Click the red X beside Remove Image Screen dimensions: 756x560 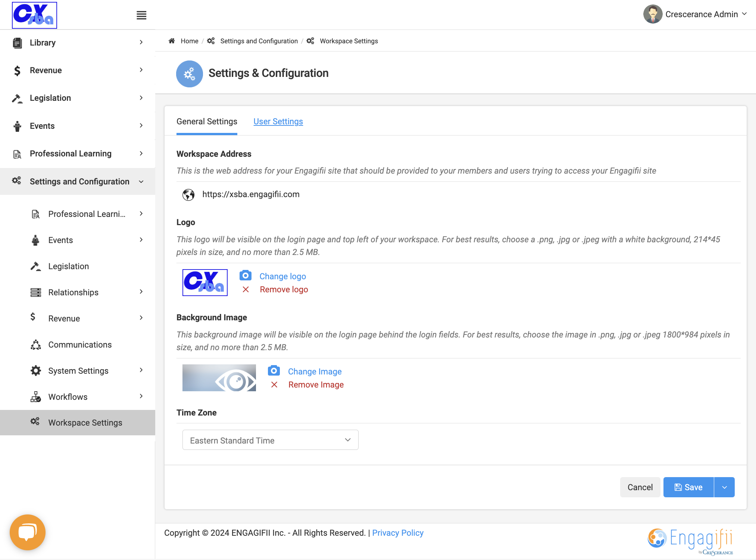[x=274, y=385]
